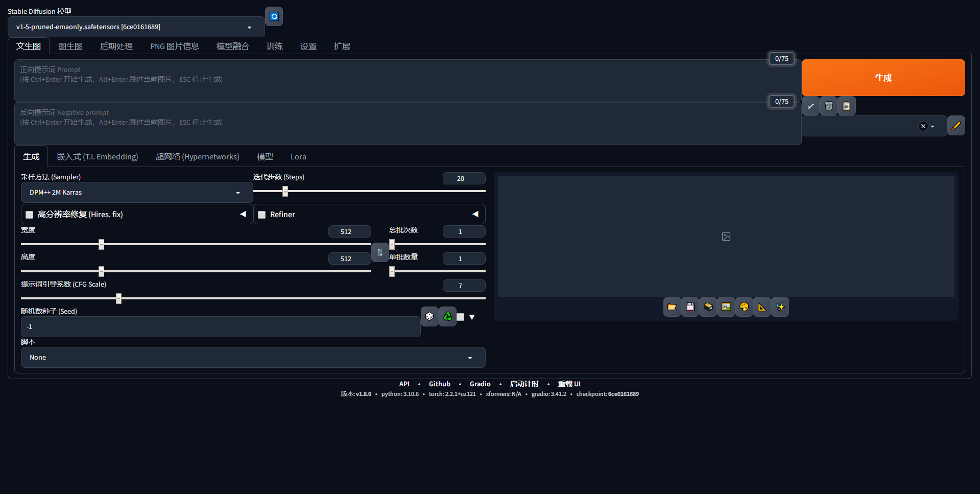The image size is (980, 494).
Task: Open the 后期处理 tab
Action: pos(116,46)
